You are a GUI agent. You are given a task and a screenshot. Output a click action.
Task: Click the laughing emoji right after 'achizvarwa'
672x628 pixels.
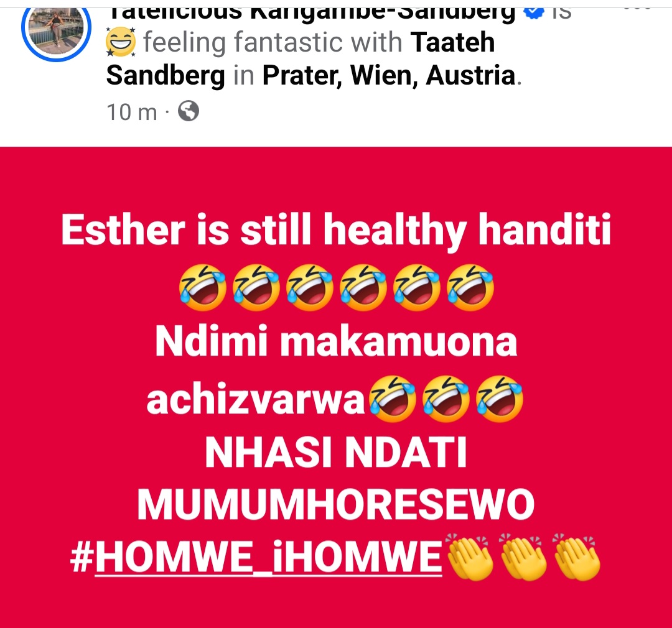393,400
